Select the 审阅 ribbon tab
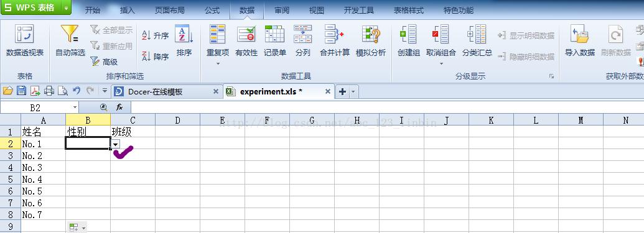644x233 pixels. [282, 11]
